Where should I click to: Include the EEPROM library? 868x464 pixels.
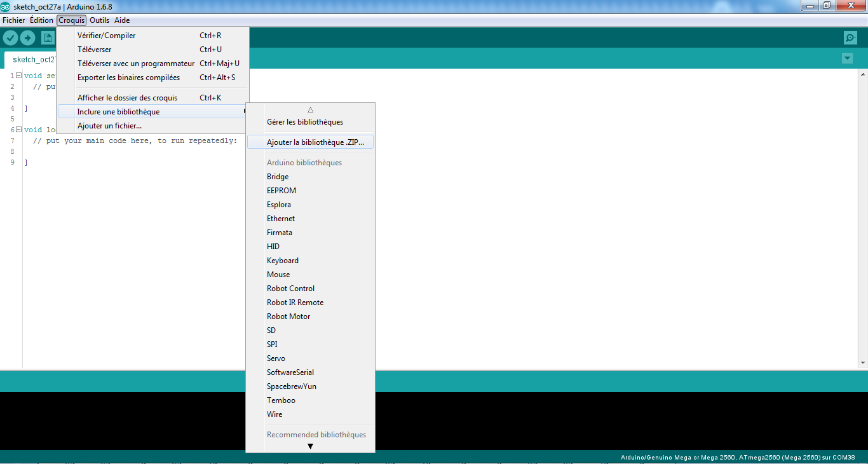pyautogui.click(x=310, y=191)
